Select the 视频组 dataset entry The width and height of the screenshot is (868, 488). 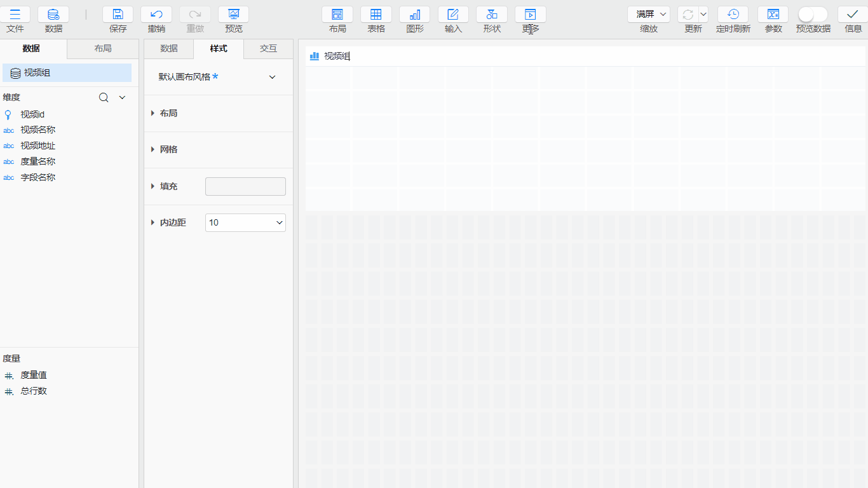[67, 73]
